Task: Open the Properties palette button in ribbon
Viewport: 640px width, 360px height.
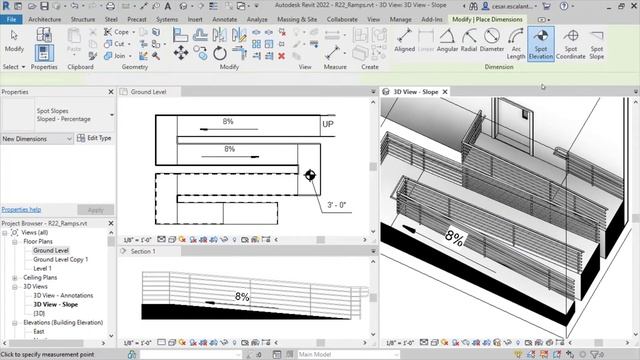Action: coord(44,53)
